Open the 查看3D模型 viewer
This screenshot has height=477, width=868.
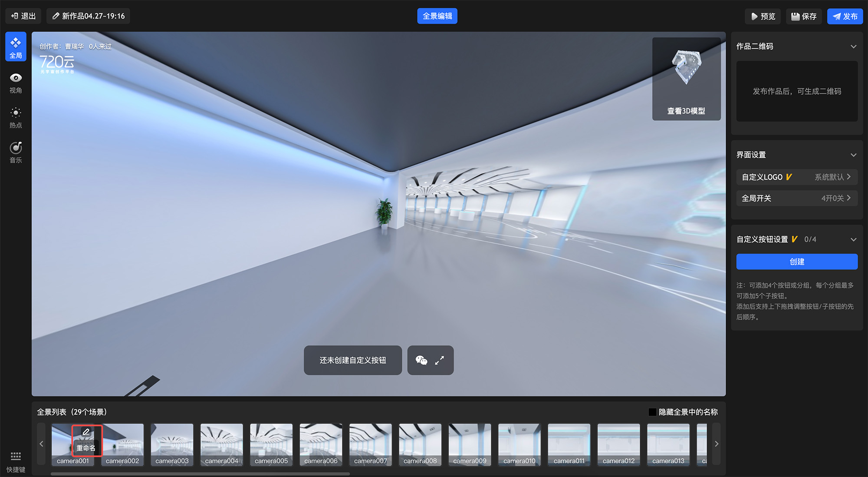tap(686, 79)
